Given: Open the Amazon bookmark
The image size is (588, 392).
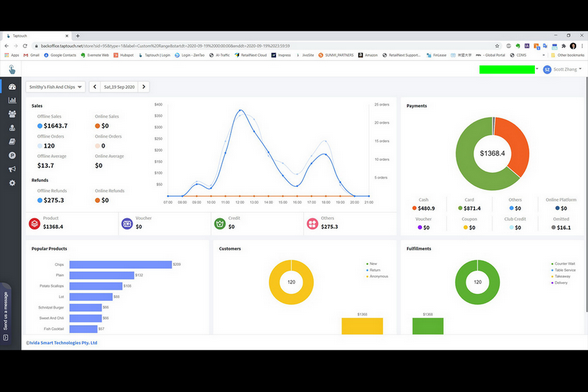Looking at the screenshot, I should click(368, 55).
